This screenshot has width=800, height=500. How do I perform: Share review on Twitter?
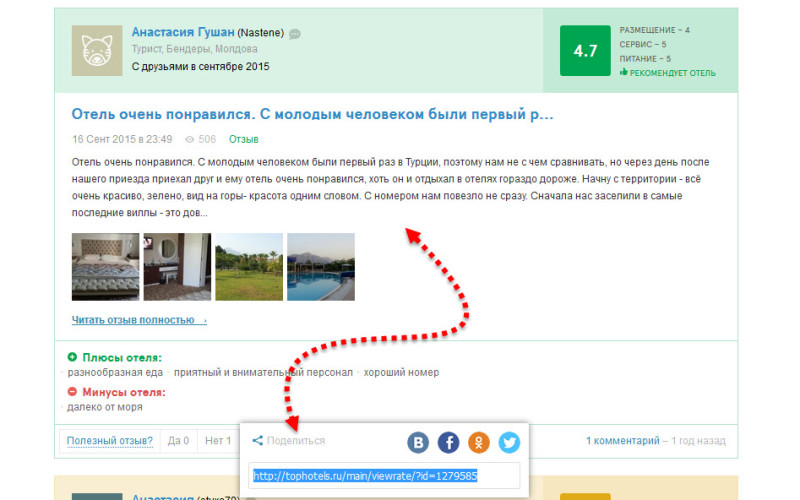[x=509, y=441]
